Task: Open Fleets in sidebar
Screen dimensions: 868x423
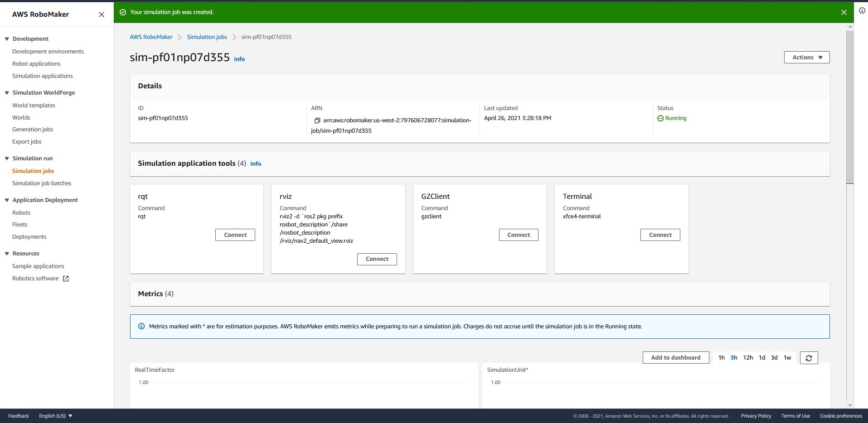Action: click(20, 225)
